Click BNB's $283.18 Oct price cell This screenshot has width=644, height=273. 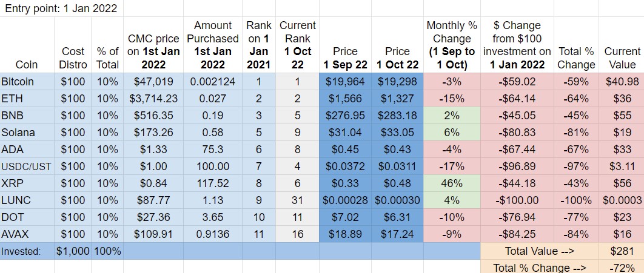[397, 116]
